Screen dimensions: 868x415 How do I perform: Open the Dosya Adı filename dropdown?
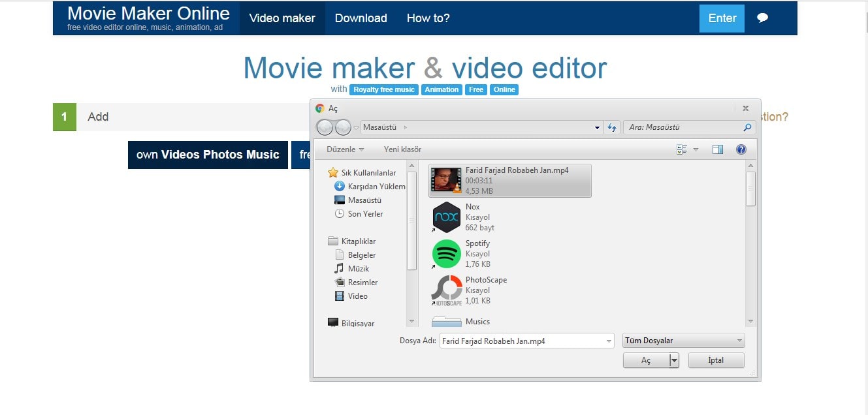click(609, 341)
